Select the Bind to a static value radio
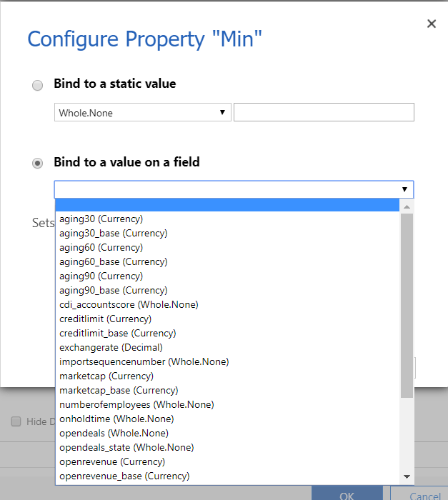This screenshot has width=448, height=500. coord(38,85)
